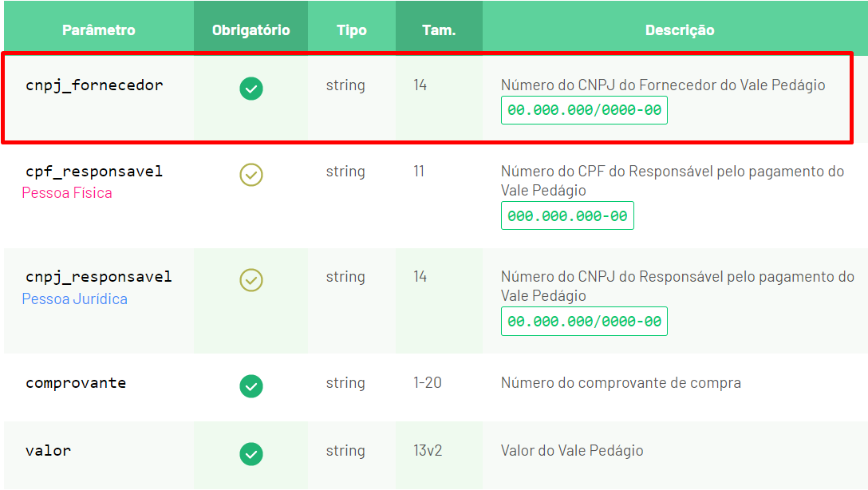Select the Parâmetro column header
Viewport: 868px width, 490px height.
pos(99,30)
